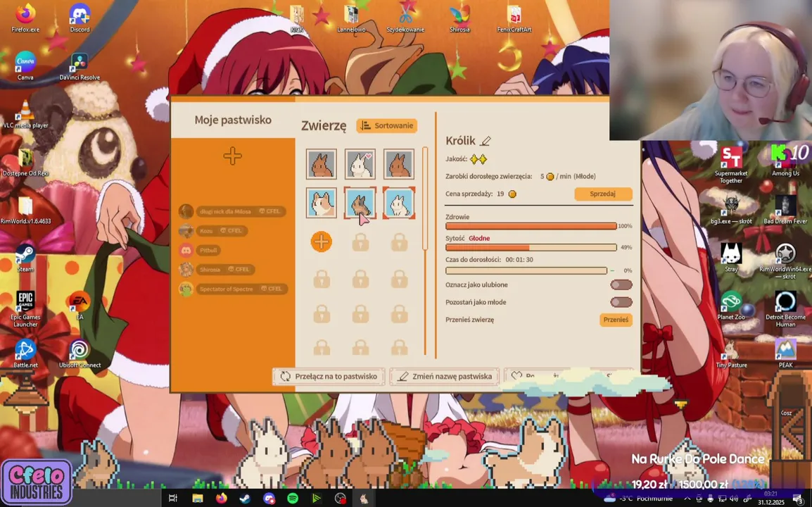Open VLC media player shortcut

[25, 114]
